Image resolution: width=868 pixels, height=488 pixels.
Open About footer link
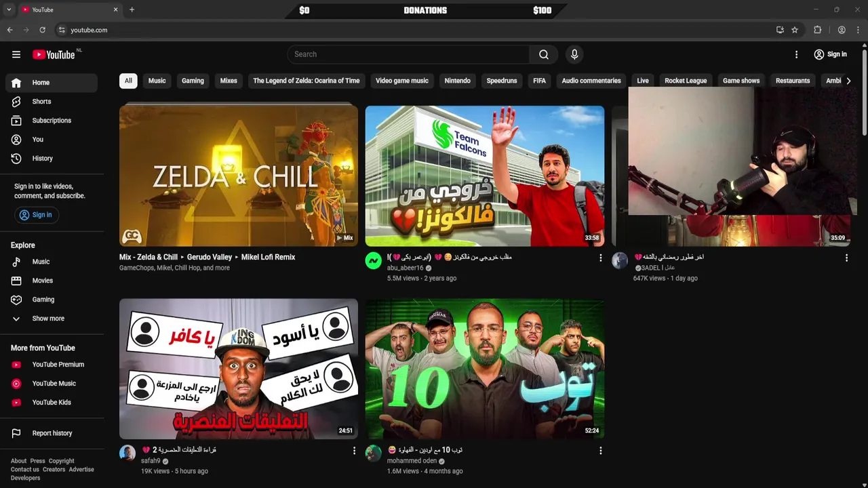point(18,461)
